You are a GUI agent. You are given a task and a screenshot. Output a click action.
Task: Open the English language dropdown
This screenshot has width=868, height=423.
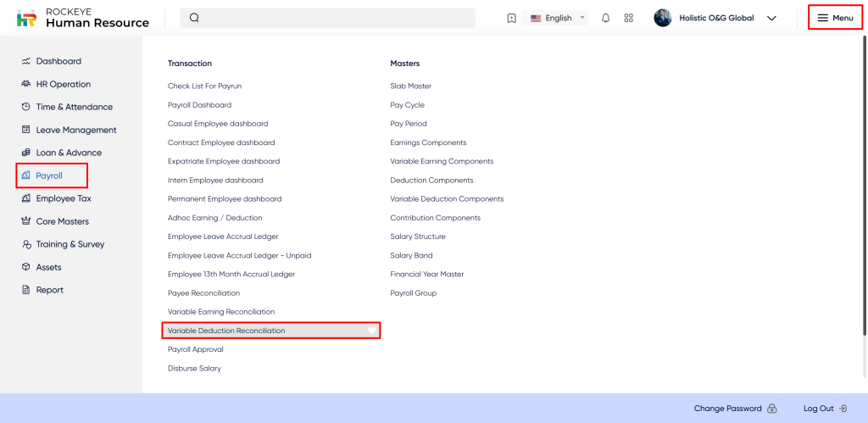(558, 18)
